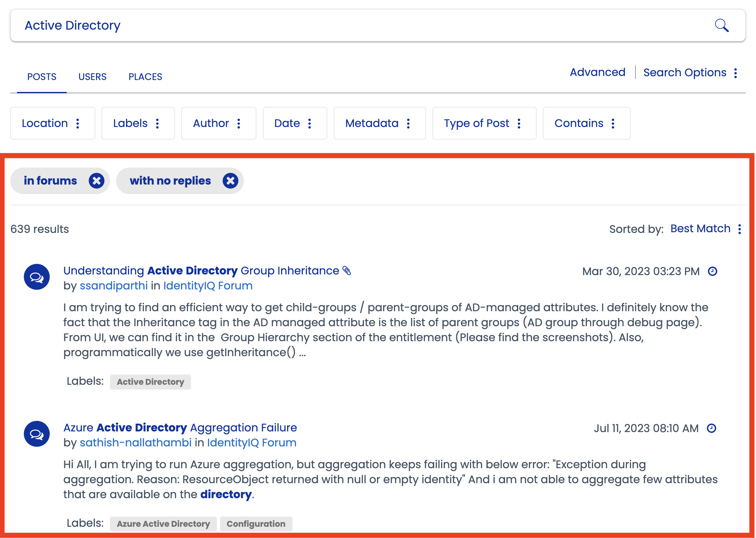View ssandiparthi's user profile
Screen dimensions: 756x538
pyautogui.click(x=114, y=286)
